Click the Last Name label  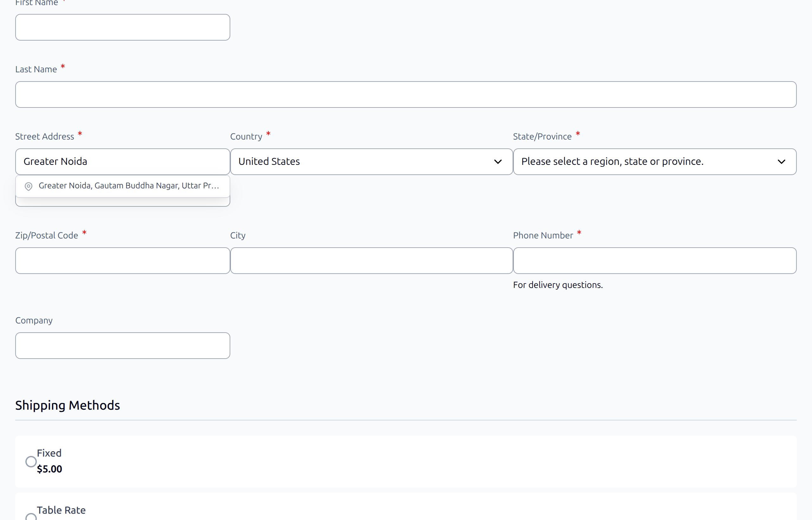click(36, 69)
